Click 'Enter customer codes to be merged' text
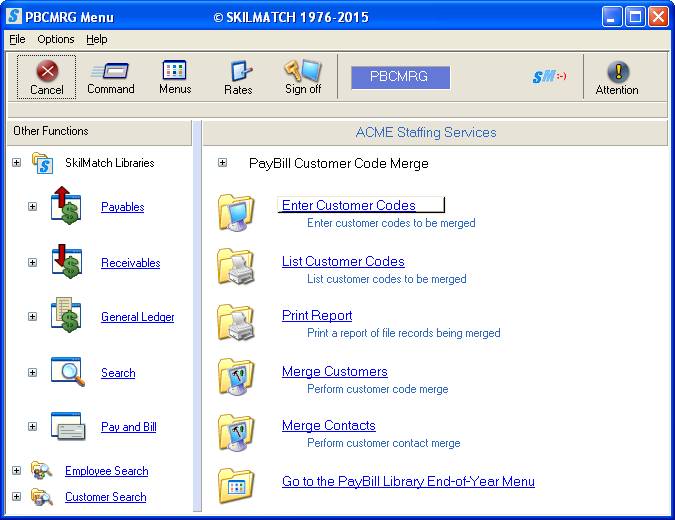This screenshot has width=675, height=520. [391, 223]
